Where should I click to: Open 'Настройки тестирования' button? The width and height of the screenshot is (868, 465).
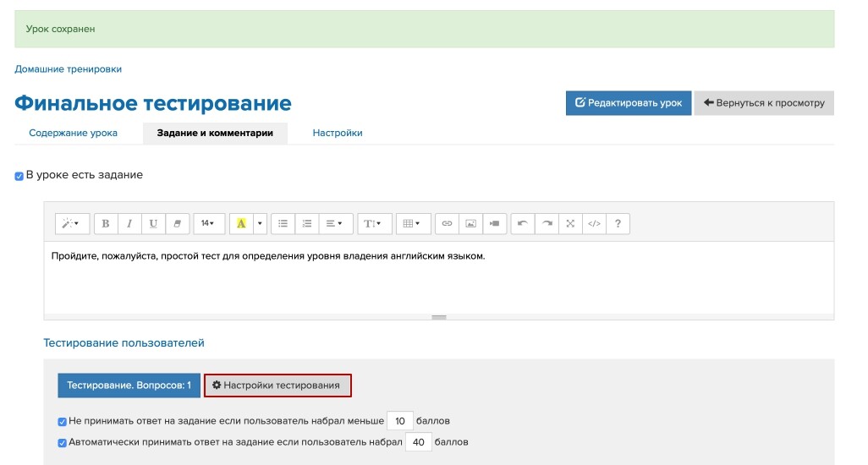coord(277,386)
